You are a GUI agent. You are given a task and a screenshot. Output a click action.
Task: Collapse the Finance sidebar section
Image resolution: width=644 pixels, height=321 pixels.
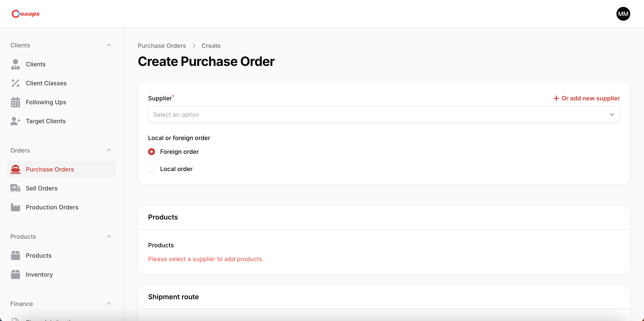point(109,304)
